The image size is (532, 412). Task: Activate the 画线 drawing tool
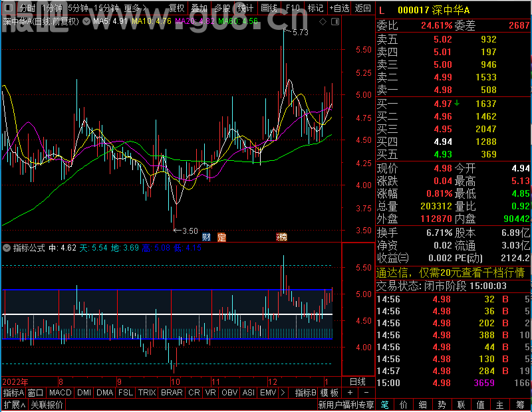click(269, 8)
